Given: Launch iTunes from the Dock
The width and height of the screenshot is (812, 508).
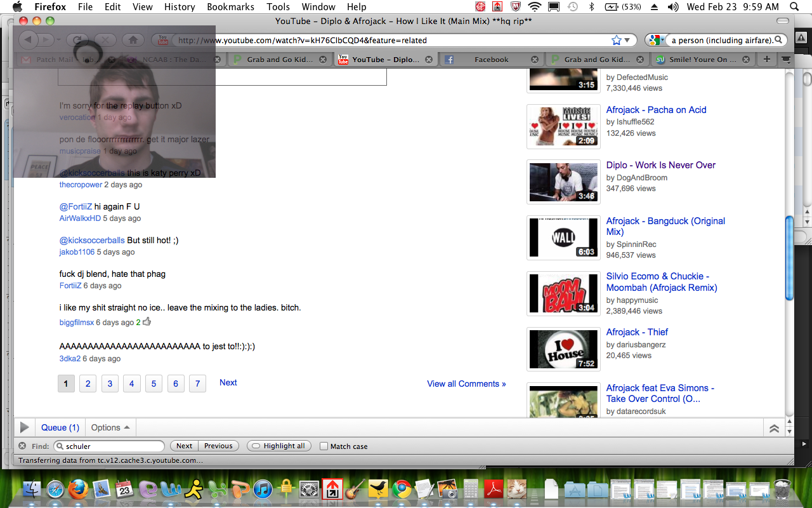Looking at the screenshot, I should click(262, 489).
